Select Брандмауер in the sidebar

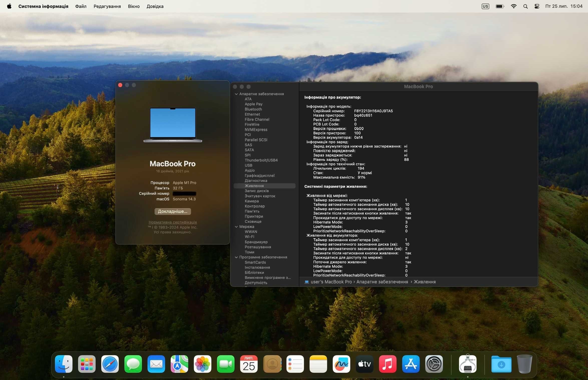click(x=256, y=242)
